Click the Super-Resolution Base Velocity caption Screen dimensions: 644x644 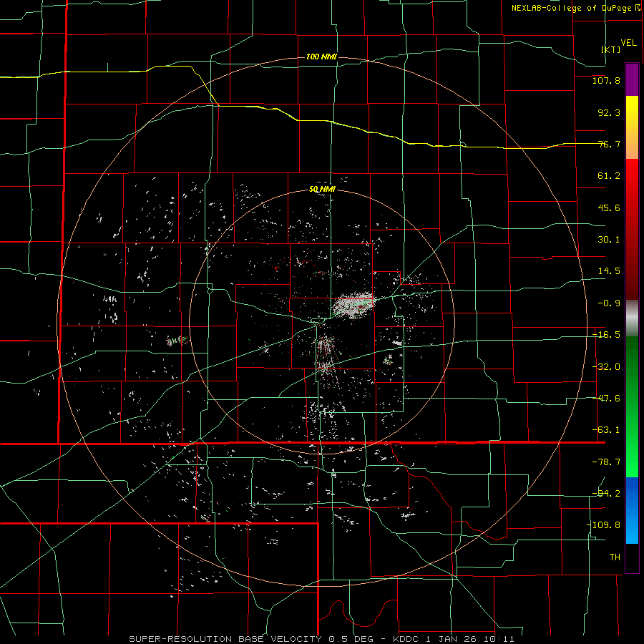(321, 639)
